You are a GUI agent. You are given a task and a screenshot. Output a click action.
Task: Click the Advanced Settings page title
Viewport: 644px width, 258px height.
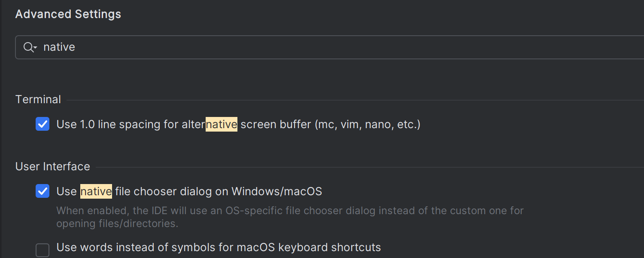68,14
